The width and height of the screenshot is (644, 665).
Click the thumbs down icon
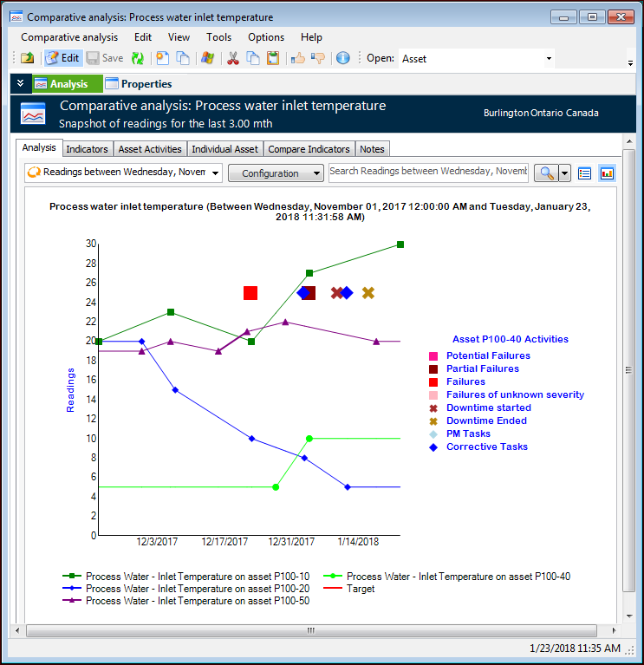click(317, 58)
